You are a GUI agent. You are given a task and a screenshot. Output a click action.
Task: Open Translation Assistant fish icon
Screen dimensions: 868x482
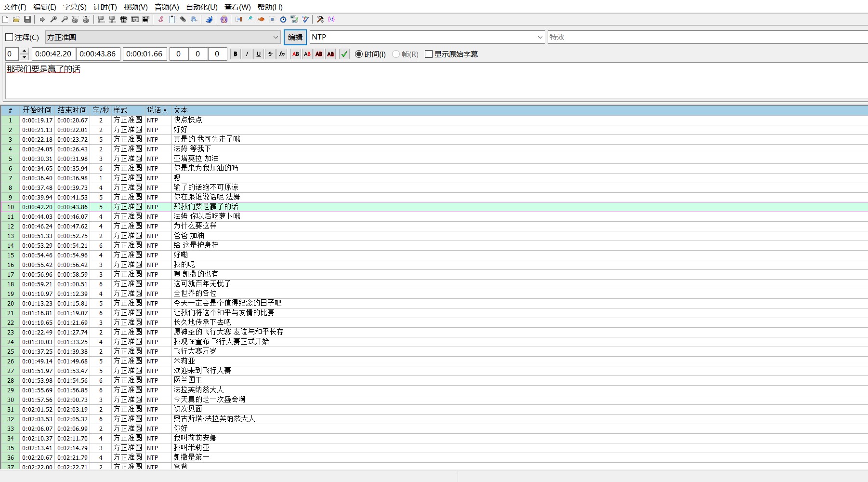[261, 19]
